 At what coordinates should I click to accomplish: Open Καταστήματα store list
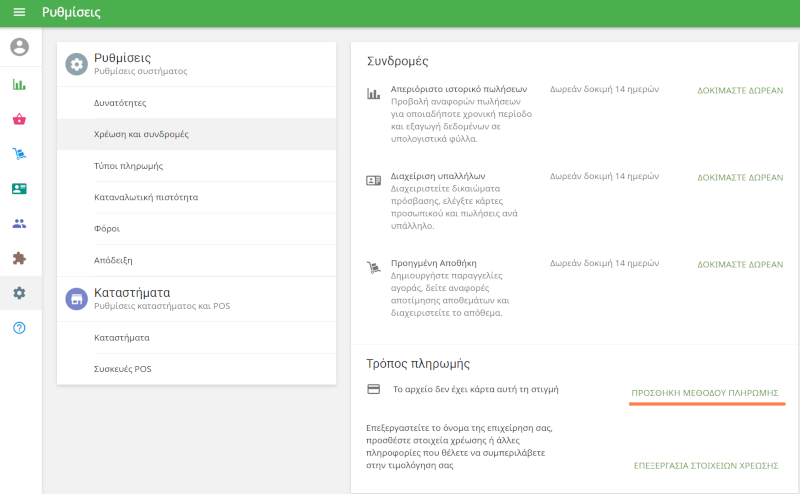pyautogui.click(x=121, y=338)
